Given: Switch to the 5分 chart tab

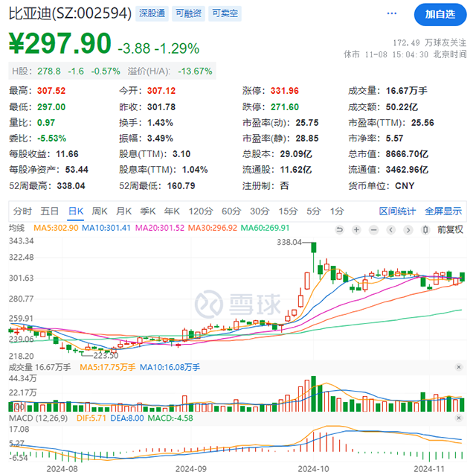Looking at the screenshot, I should click(314, 211).
